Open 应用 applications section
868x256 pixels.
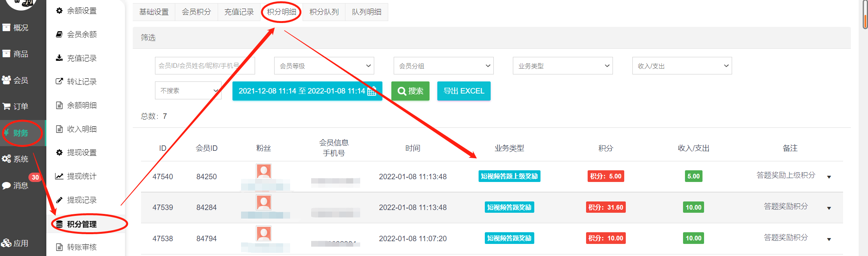pos(16,243)
